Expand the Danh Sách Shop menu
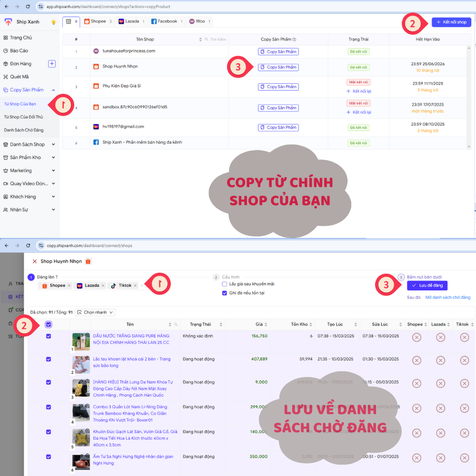This screenshot has height=476, width=476. [x=29, y=145]
